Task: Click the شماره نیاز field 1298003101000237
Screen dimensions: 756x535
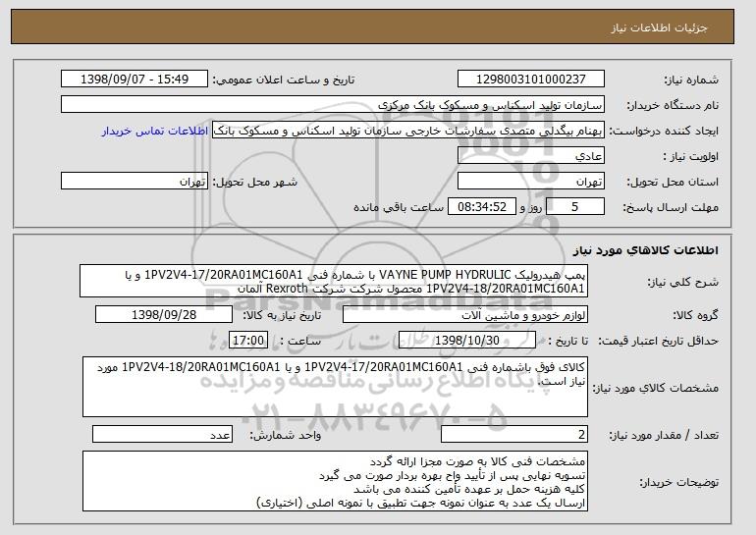Action: point(531,80)
